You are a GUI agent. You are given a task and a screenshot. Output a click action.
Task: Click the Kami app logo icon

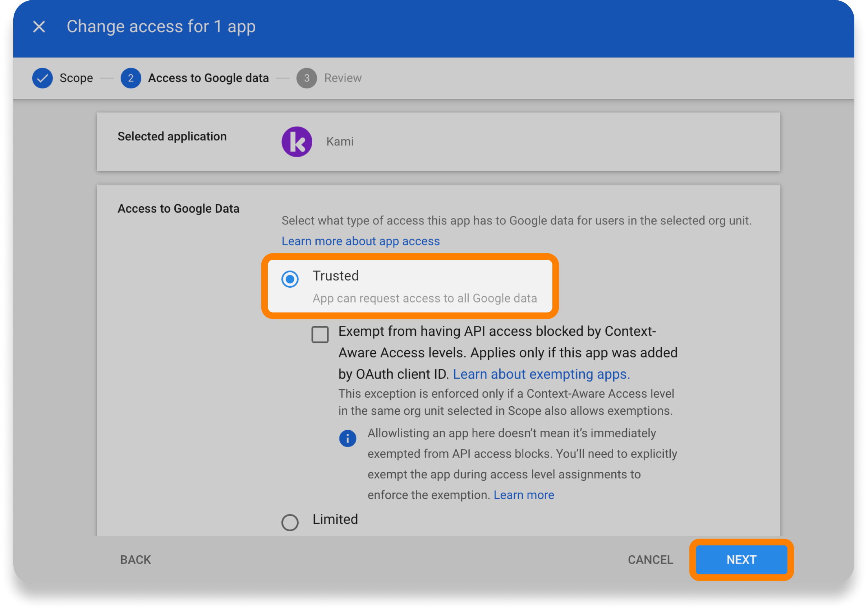tap(297, 142)
